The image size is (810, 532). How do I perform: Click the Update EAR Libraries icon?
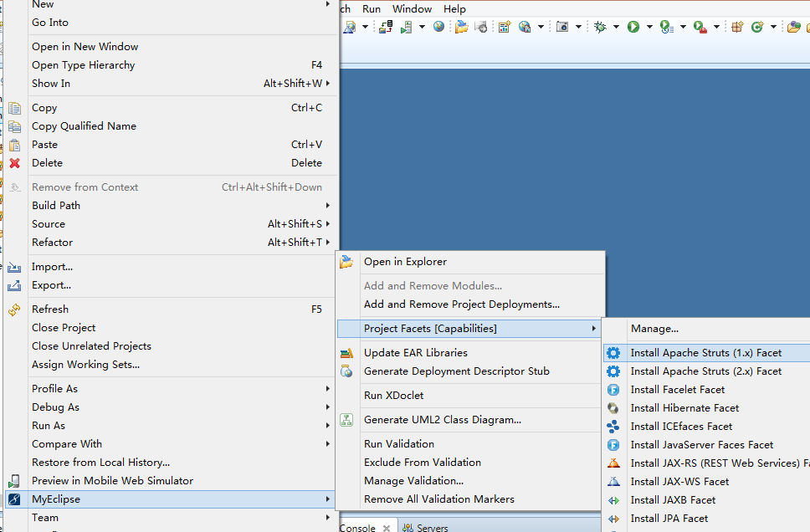tap(346, 353)
